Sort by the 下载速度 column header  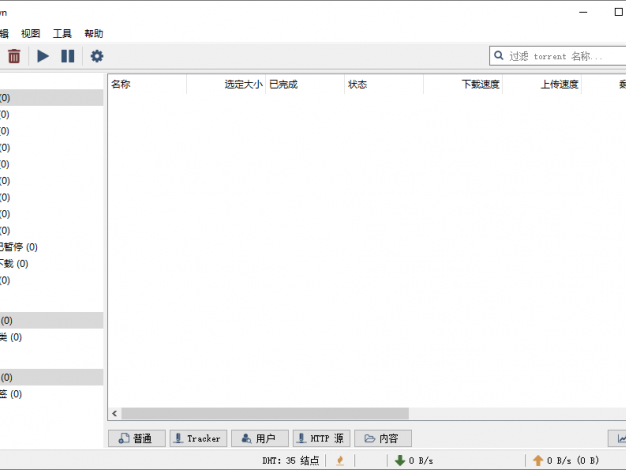click(x=463, y=84)
